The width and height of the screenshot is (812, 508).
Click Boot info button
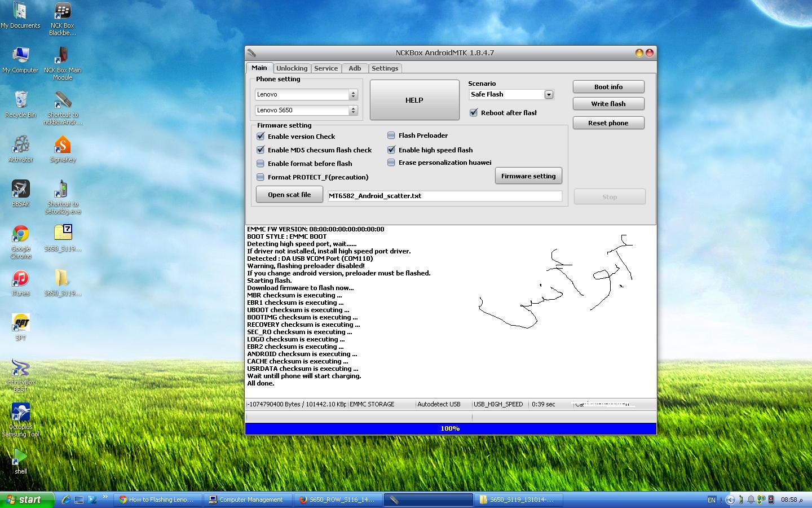(608, 87)
